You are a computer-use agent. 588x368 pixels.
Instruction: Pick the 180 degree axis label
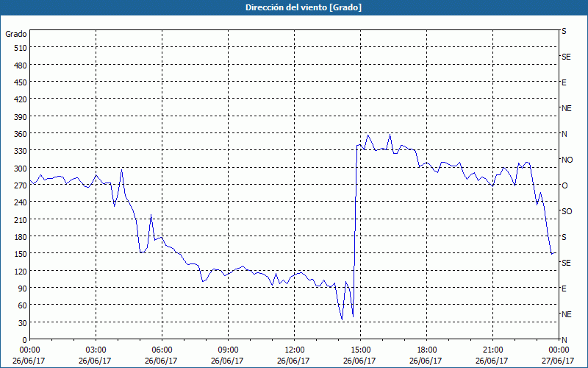click(x=21, y=237)
